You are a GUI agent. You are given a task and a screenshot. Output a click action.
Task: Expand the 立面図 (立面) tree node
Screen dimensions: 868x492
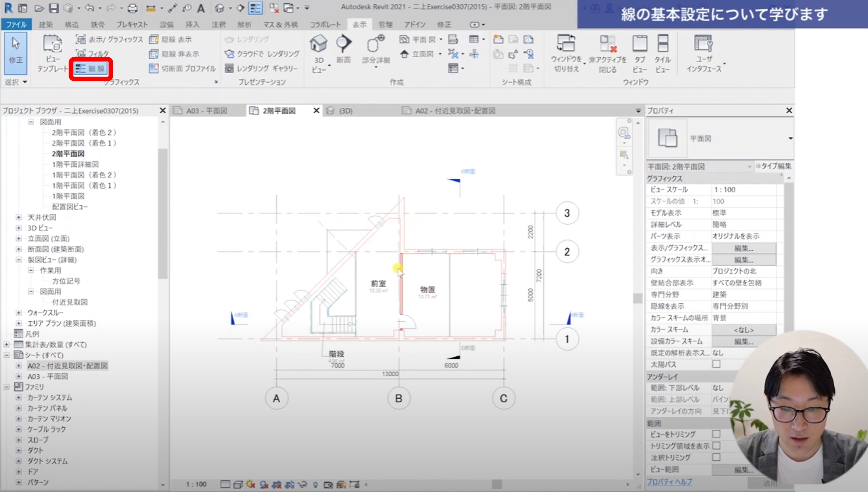click(x=19, y=239)
